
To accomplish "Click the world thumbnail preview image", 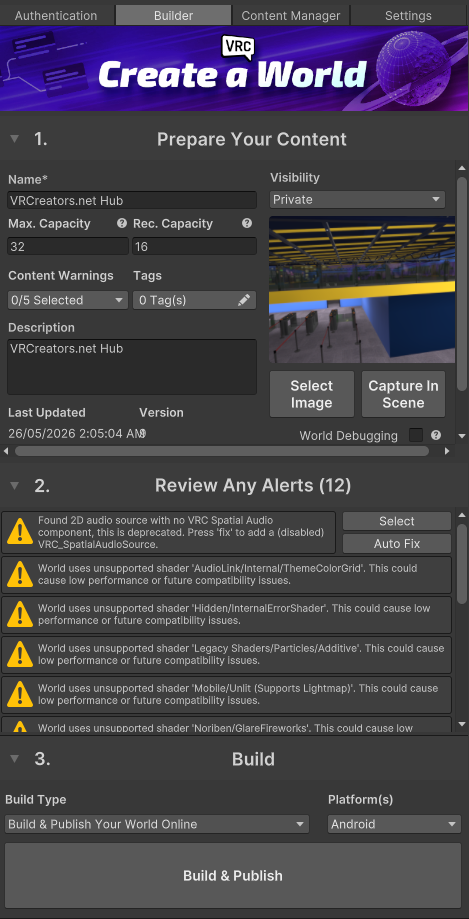I will (362, 290).
